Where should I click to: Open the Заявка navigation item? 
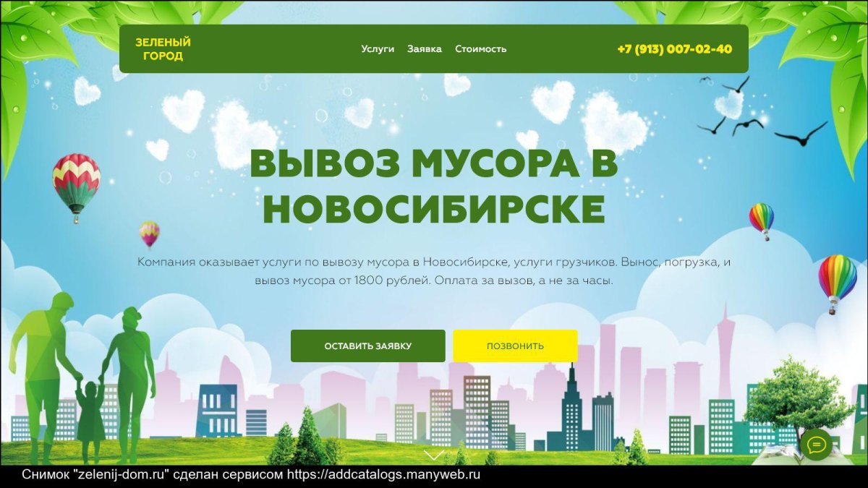425,48
